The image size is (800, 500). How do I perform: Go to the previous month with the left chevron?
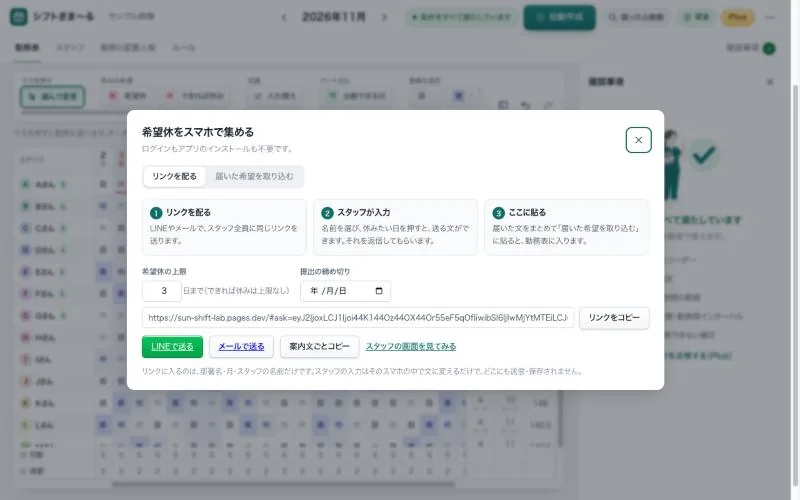[x=284, y=17]
